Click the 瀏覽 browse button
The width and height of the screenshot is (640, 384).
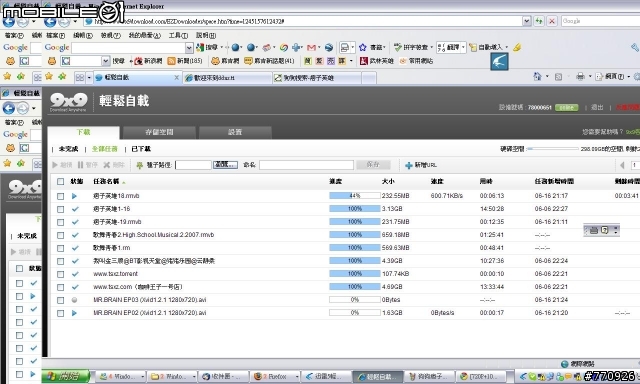tap(225, 165)
